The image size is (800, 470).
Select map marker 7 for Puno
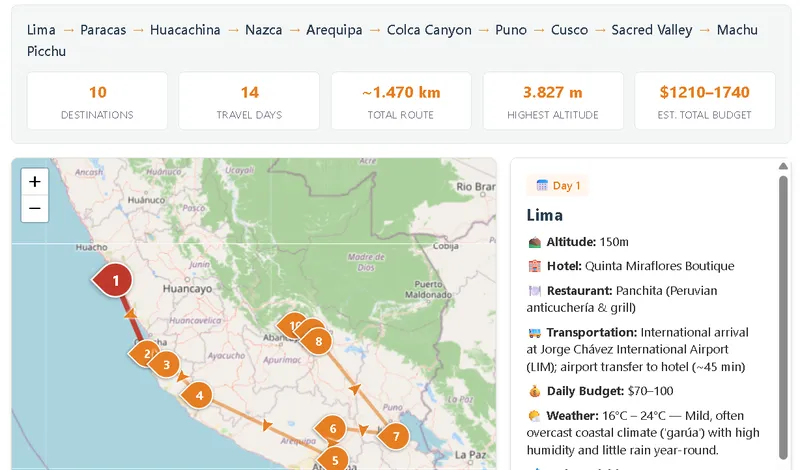(x=393, y=436)
